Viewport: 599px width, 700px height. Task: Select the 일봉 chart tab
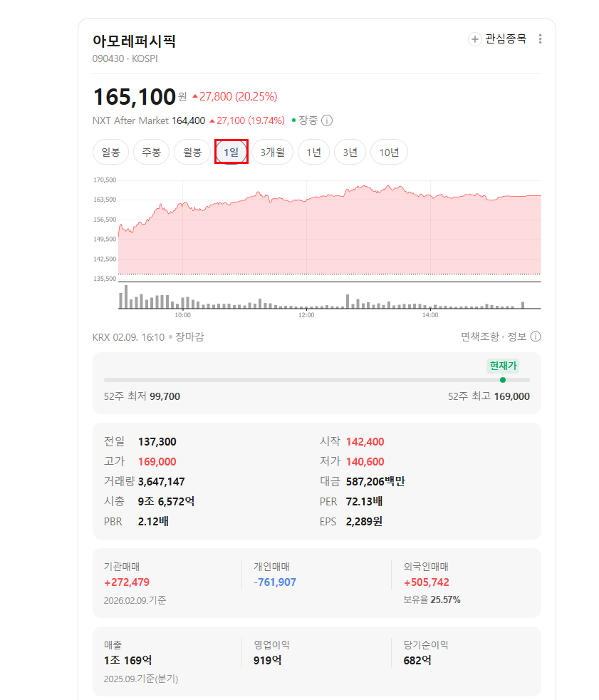pyautogui.click(x=110, y=153)
